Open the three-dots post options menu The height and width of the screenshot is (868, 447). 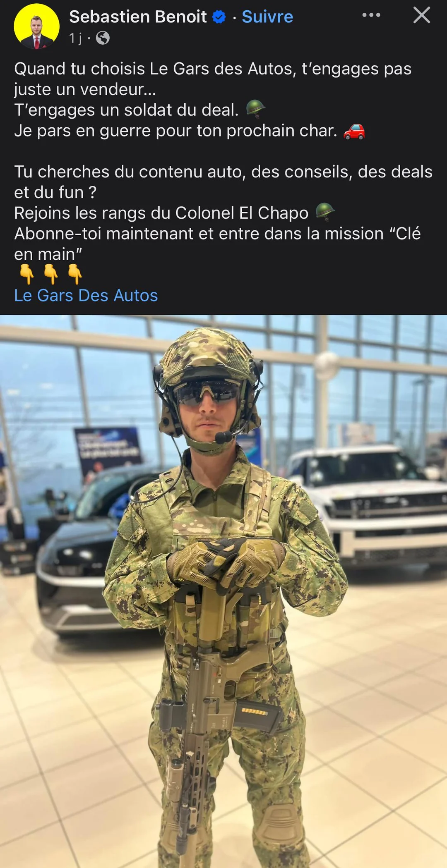coord(371,15)
